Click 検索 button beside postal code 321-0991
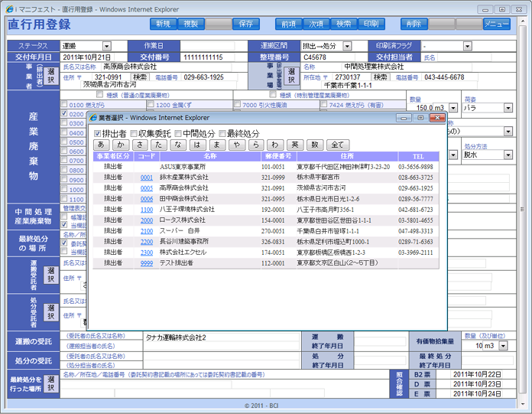532x414 pixels. [140, 77]
